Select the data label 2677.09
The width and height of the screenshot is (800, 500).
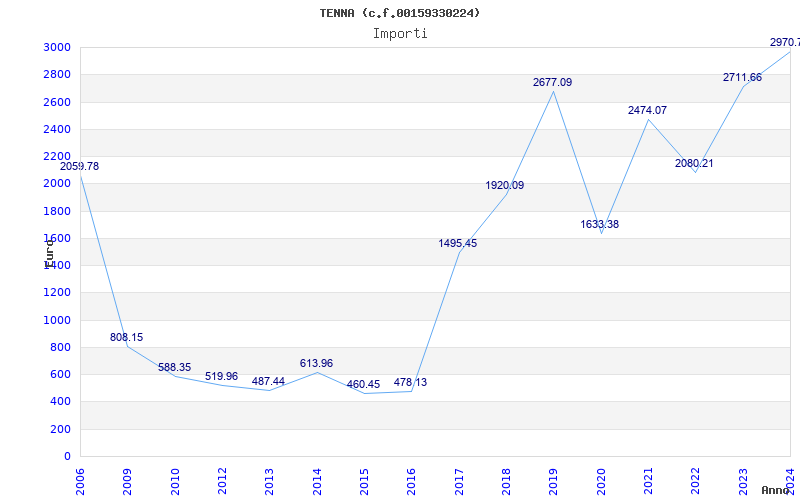tap(553, 82)
